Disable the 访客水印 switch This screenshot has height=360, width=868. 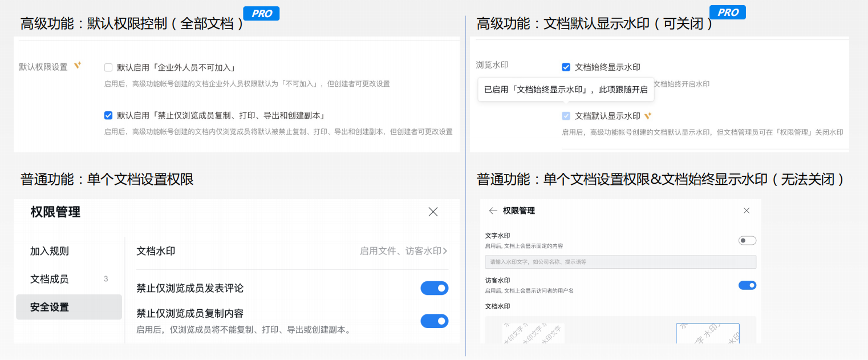(747, 285)
